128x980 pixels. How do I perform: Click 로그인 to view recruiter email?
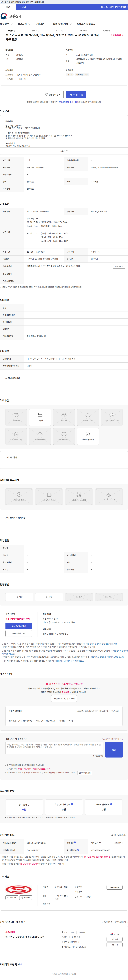click(71, 721)
